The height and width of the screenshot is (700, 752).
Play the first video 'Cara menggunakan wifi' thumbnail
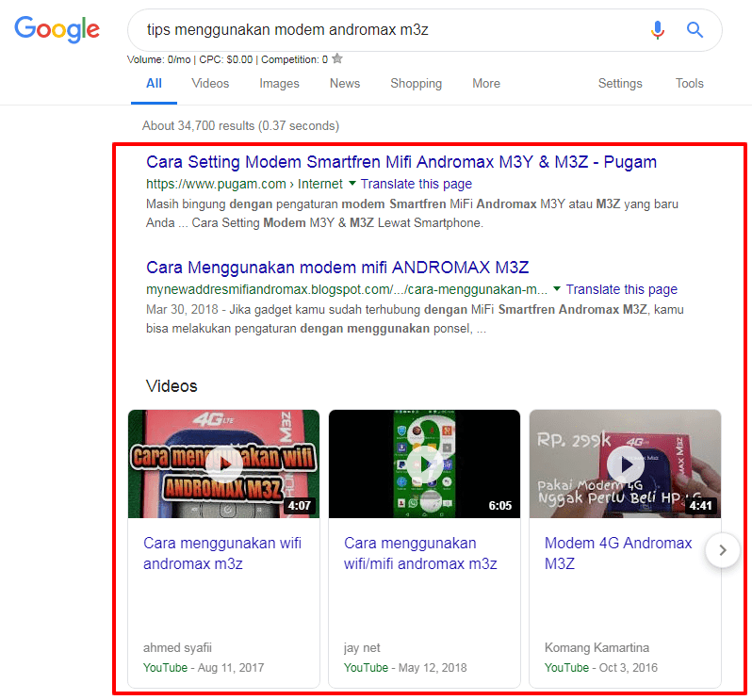coord(223,464)
